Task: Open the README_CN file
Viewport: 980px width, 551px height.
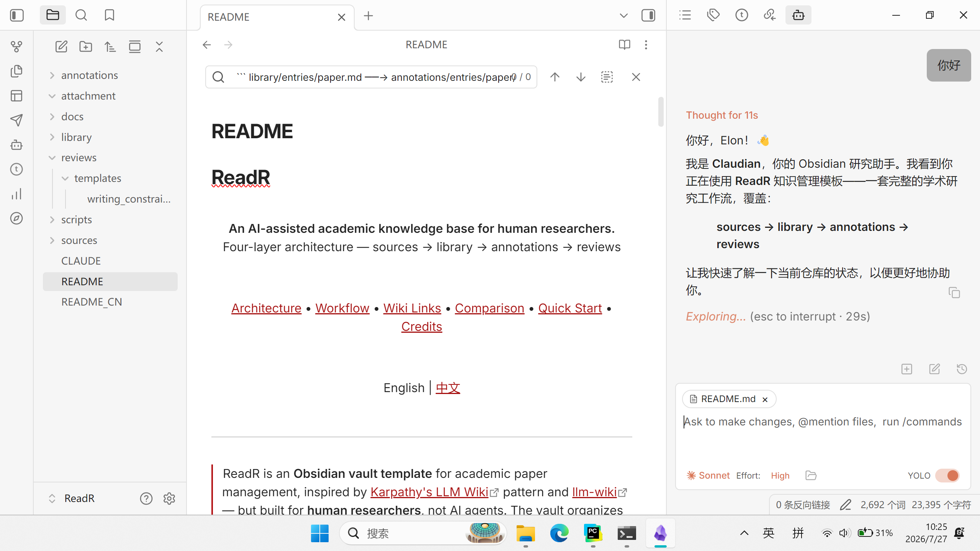Action: (110, 302)
